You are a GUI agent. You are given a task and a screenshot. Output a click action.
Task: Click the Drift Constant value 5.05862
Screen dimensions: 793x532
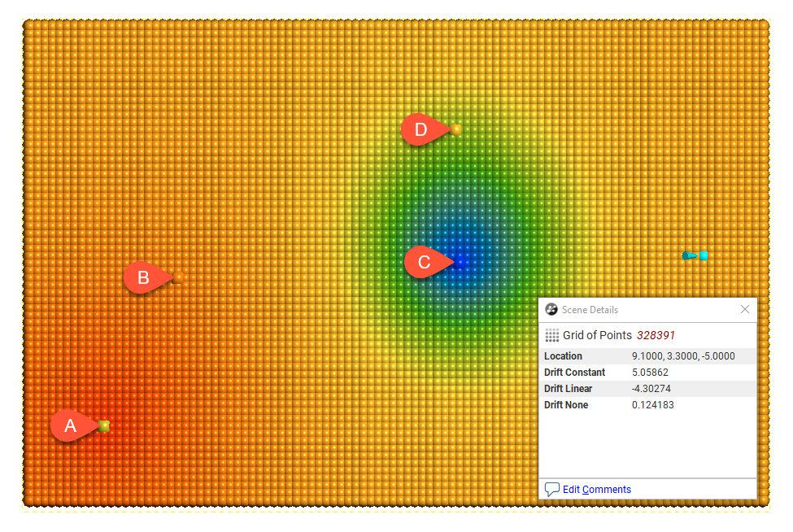[x=650, y=373]
